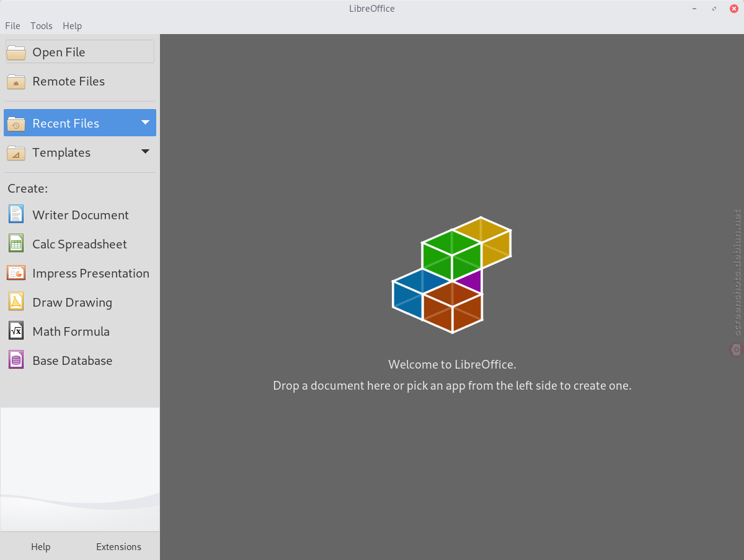Expand the Templates dropdown arrow

pyautogui.click(x=146, y=152)
